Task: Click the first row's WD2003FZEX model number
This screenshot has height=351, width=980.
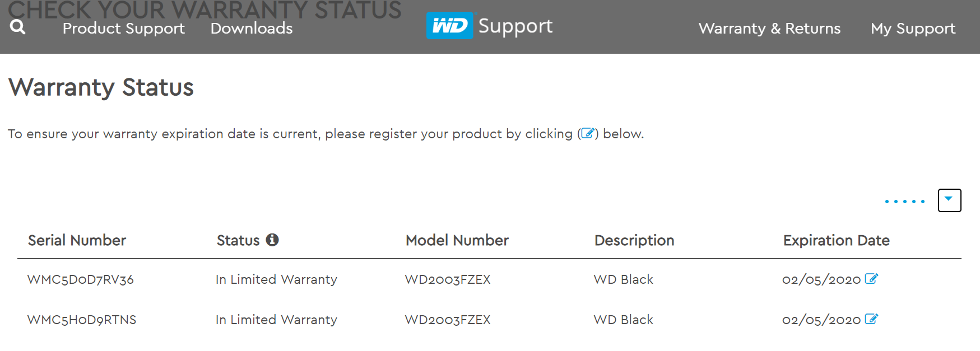Action: pos(448,279)
